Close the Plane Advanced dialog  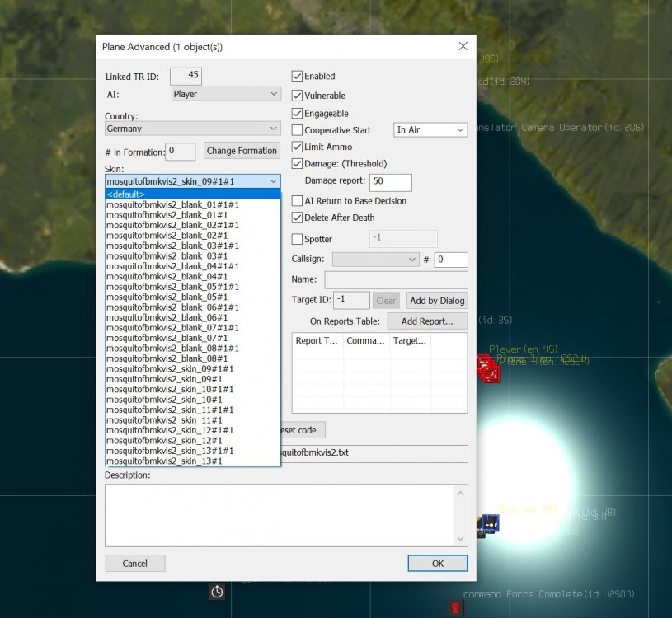click(463, 46)
